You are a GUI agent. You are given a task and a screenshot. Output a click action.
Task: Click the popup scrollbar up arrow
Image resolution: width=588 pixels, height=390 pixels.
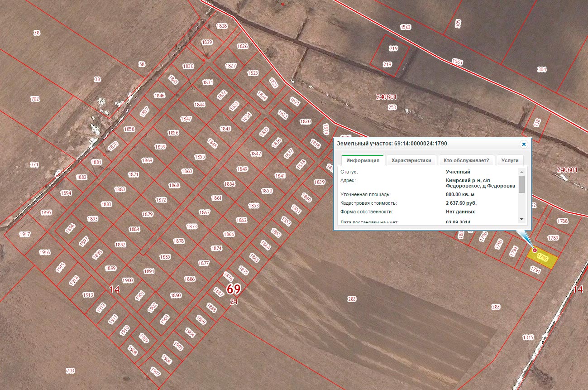[x=521, y=172]
